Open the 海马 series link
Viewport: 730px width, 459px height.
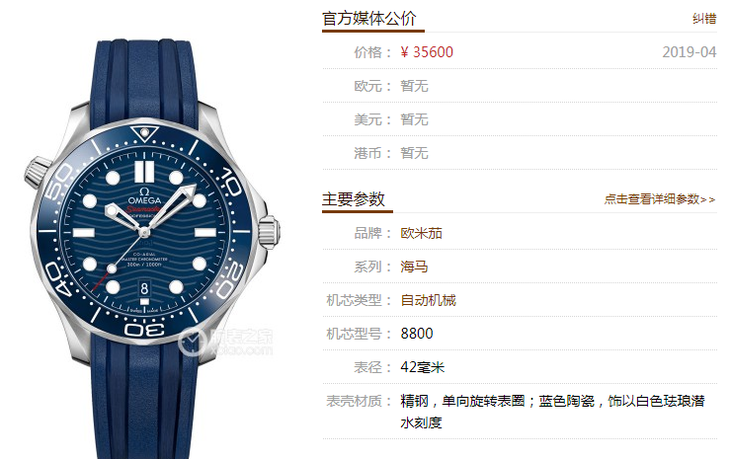[414, 266]
